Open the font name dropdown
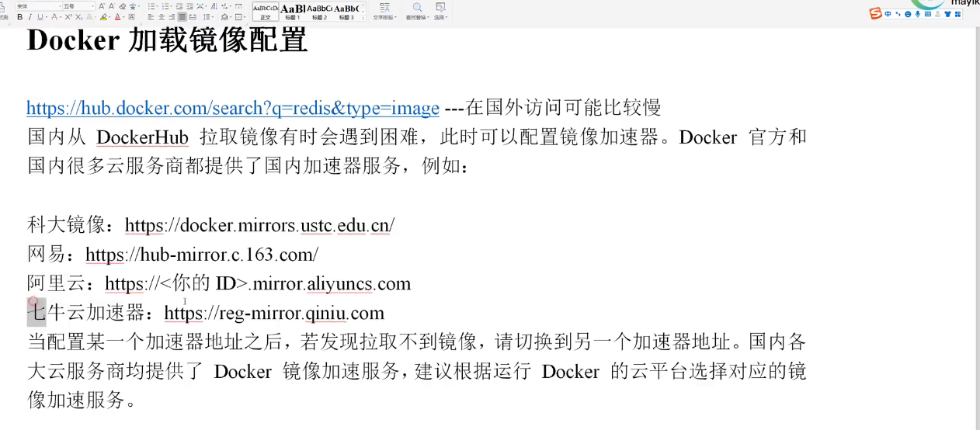Screen dimensions: 980x430 60,6
